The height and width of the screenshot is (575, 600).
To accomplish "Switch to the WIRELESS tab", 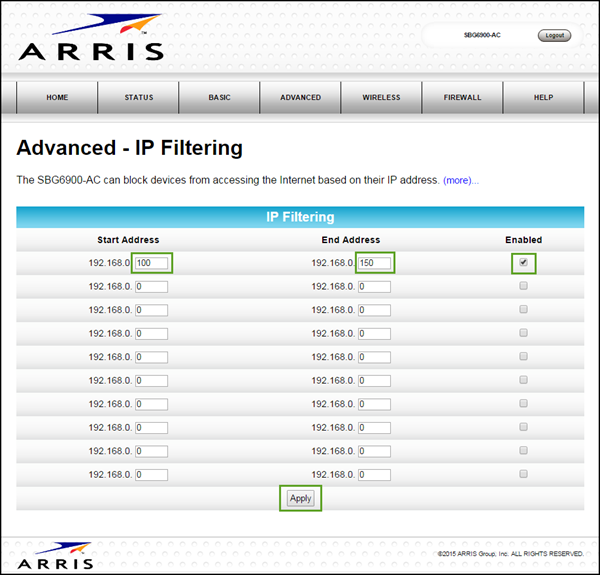I will click(381, 98).
